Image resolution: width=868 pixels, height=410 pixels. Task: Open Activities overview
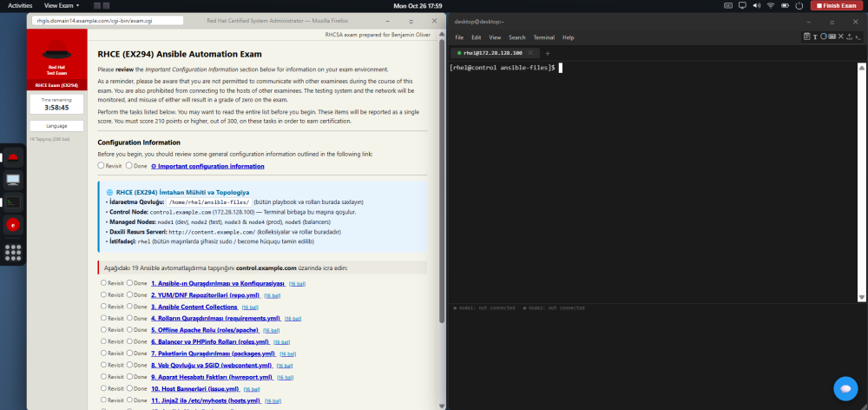pos(20,5)
